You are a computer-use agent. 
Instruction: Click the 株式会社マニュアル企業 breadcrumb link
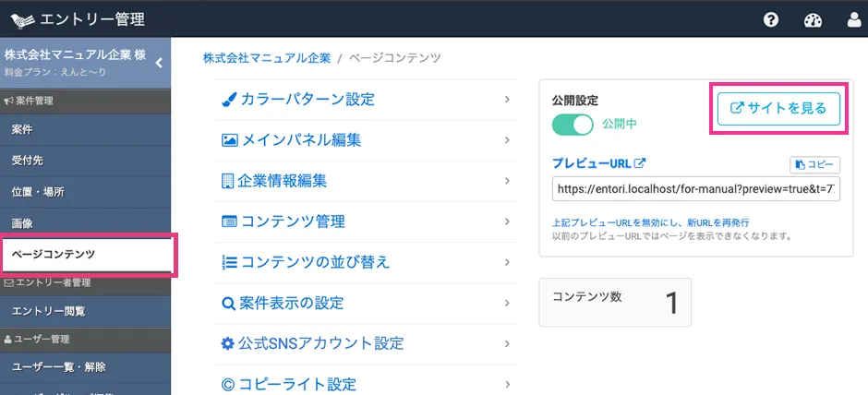tap(267, 58)
